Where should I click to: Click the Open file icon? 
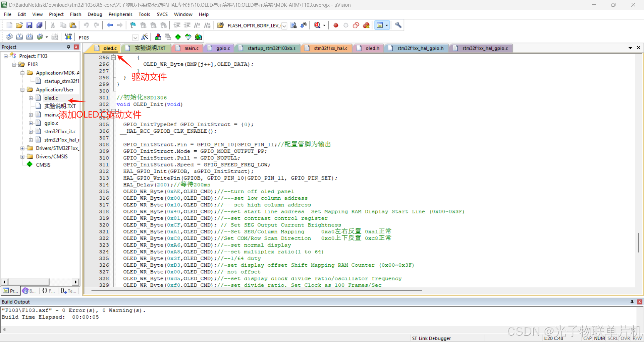[19, 25]
